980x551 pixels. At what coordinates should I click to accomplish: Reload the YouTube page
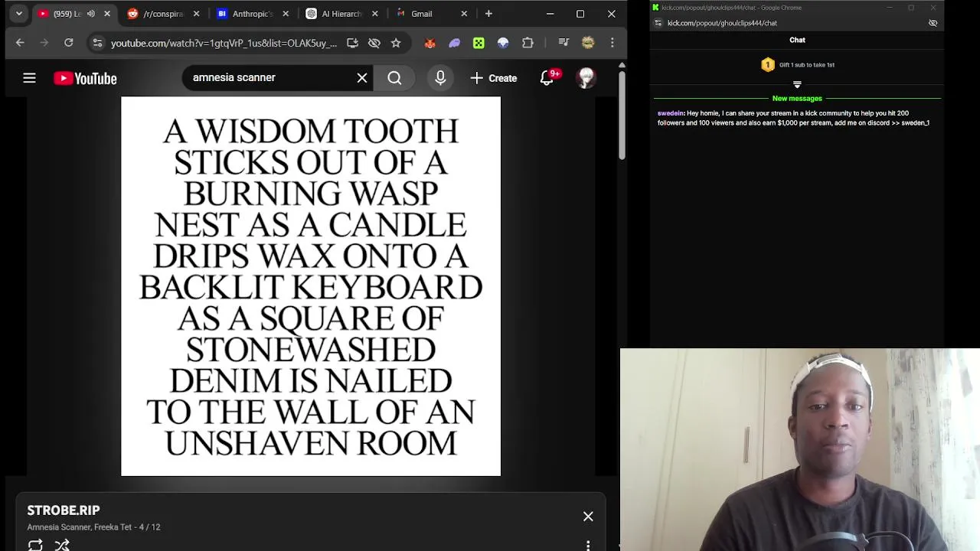coord(68,43)
